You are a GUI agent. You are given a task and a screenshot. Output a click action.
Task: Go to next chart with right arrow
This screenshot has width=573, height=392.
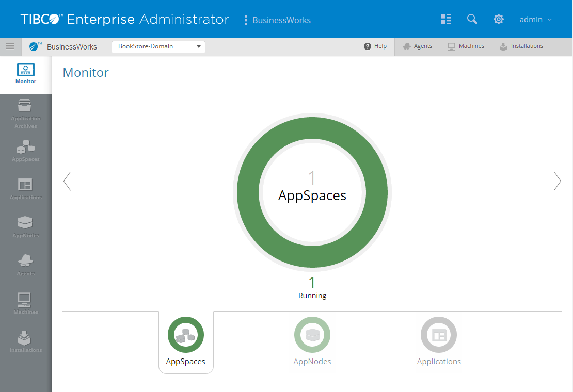(557, 181)
